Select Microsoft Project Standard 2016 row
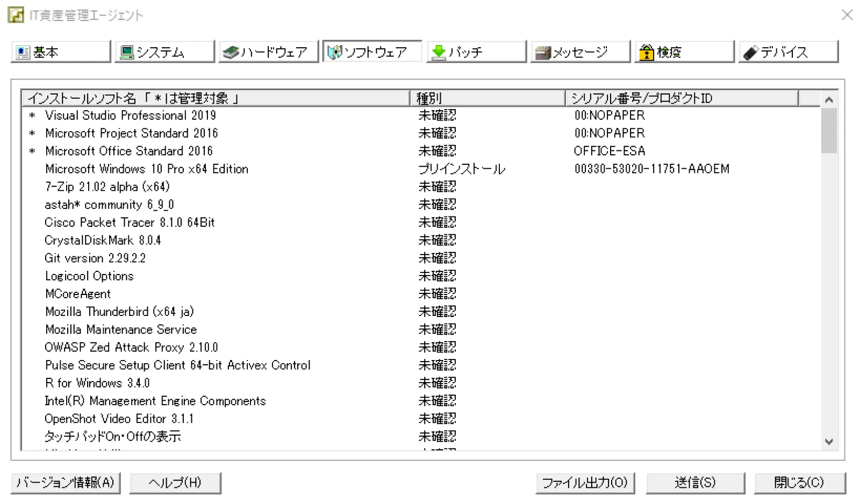The height and width of the screenshot is (504, 860). point(421,133)
